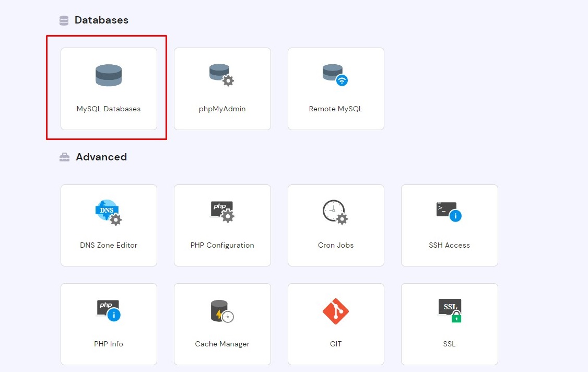
Task: Select the PHP Info icon
Action: [x=109, y=310]
